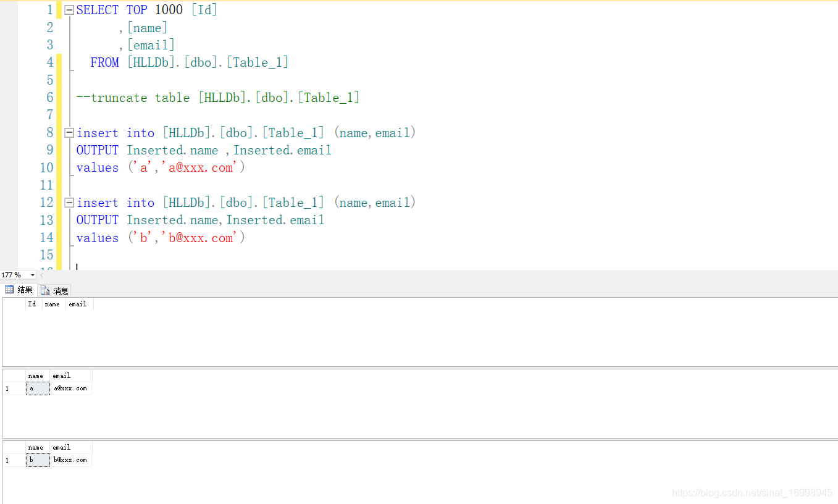
Task: Switch to the 消息 tab
Action: (x=55, y=290)
